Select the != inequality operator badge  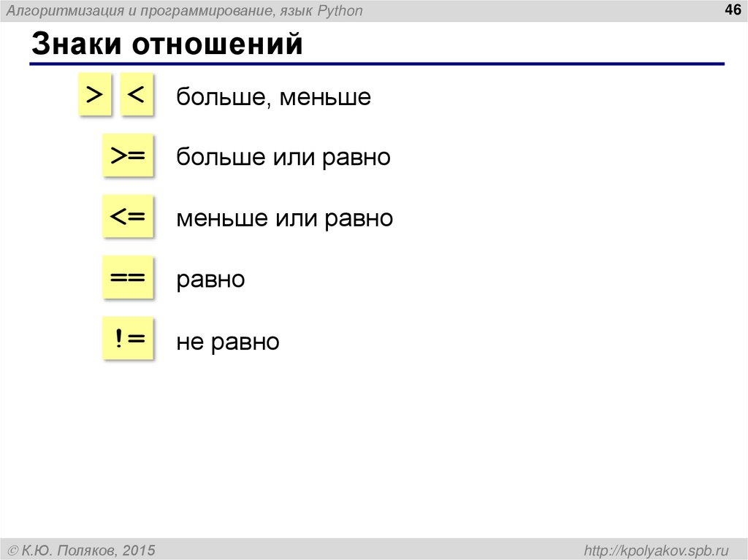coord(129,338)
